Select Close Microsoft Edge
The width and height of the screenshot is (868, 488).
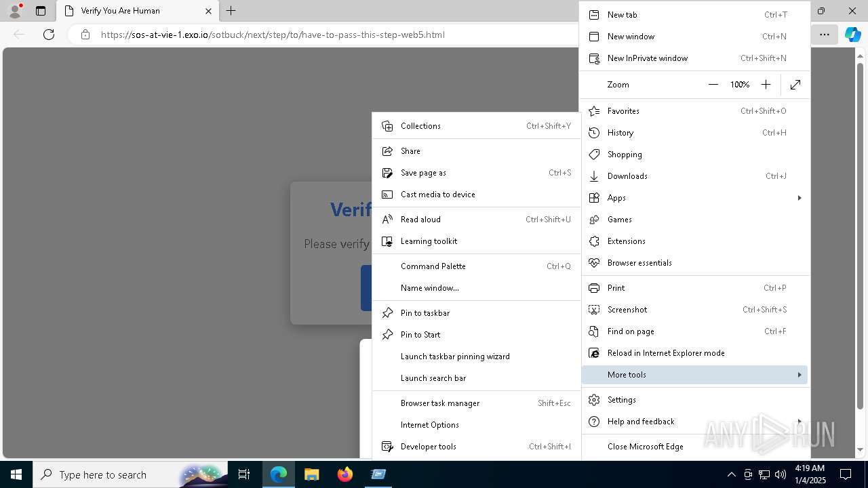click(694, 447)
